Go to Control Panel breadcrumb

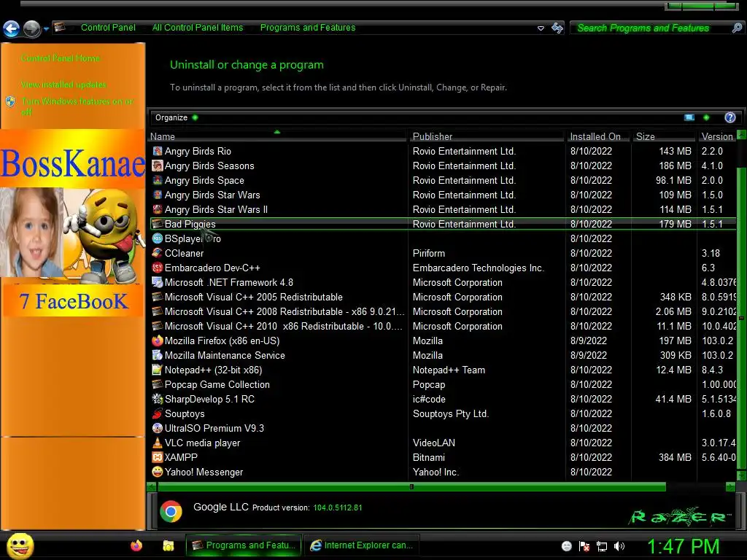click(x=108, y=28)
